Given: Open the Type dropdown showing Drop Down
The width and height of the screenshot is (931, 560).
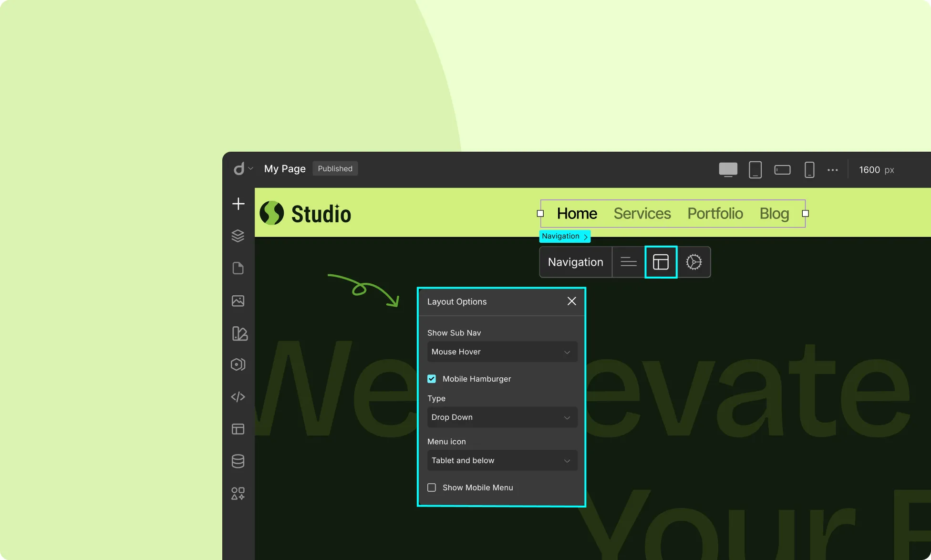Looking at the screenshot, I should (x=502, y=417).
